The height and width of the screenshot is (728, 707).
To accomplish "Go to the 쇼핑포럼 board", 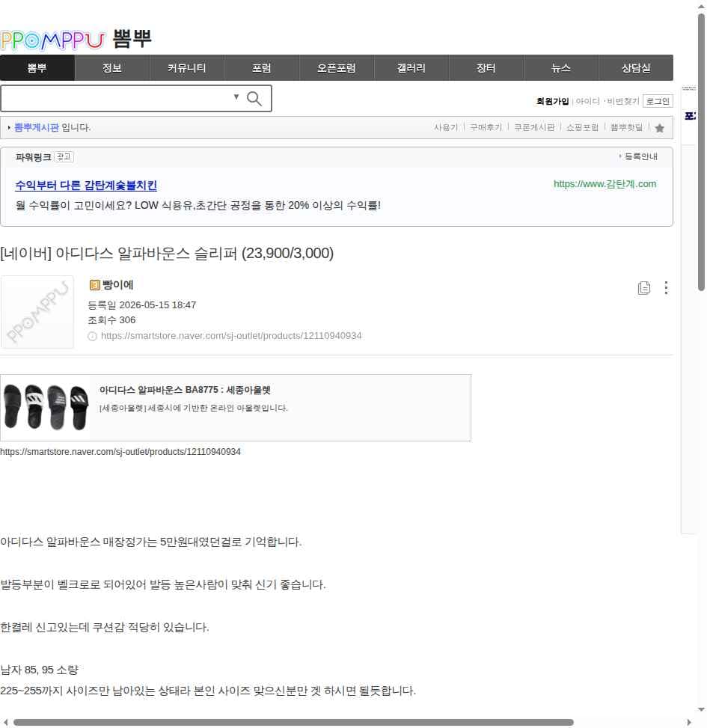I will 583,127.
